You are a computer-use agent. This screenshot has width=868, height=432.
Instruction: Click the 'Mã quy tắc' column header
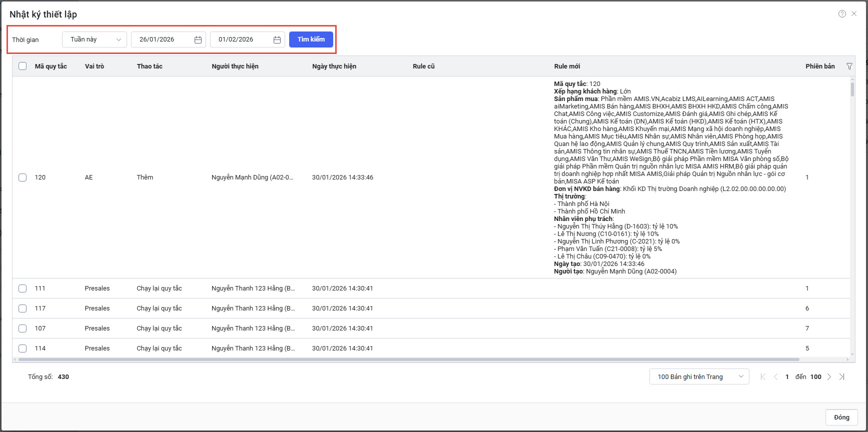click(x=51, y=66)
